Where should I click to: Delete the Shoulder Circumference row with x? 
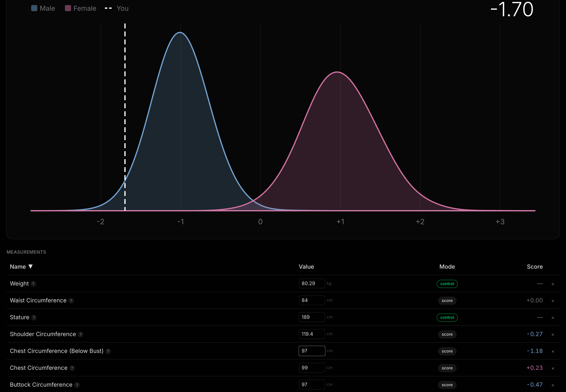[x=553, y=335]
